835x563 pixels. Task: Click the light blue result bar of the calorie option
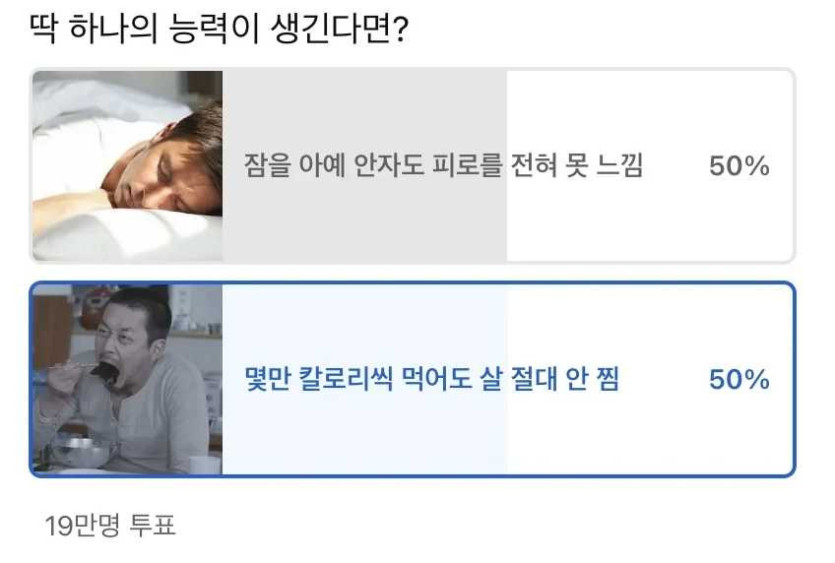tap(365, 379)
